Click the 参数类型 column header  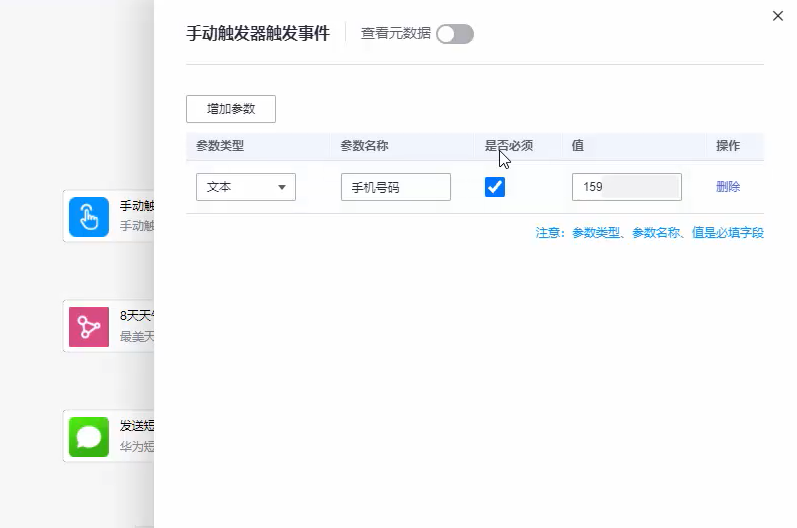[x=220, y=146]
